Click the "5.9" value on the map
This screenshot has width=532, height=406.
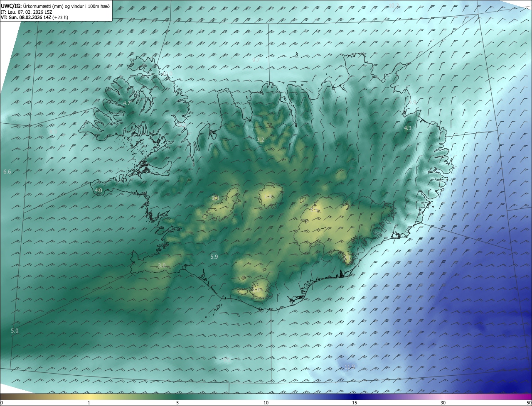click(214, 257)
